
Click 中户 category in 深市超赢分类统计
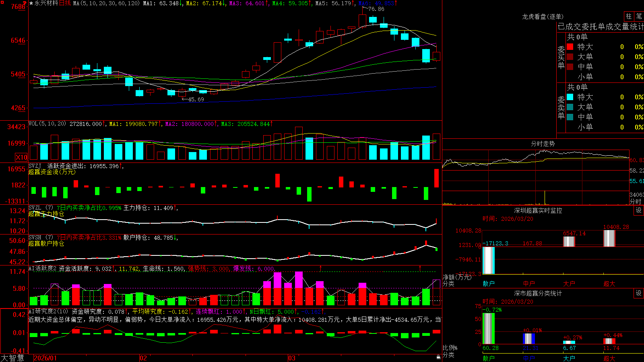529,358
